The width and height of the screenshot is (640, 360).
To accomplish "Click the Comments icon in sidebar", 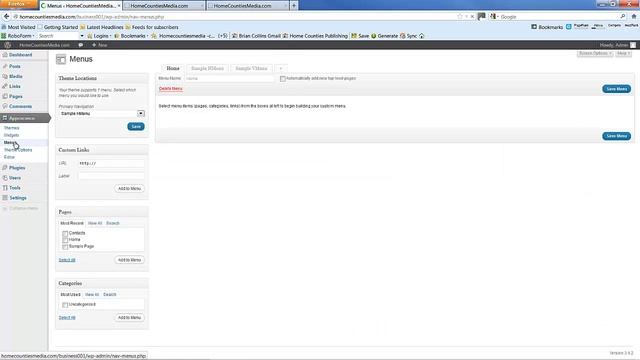I will coord(5,106).
